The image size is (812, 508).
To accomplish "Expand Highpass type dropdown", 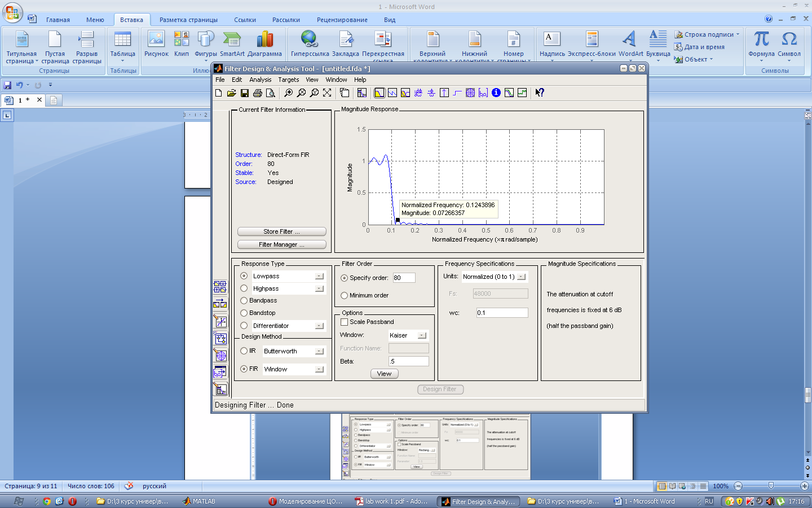I will tap(319, 288).
